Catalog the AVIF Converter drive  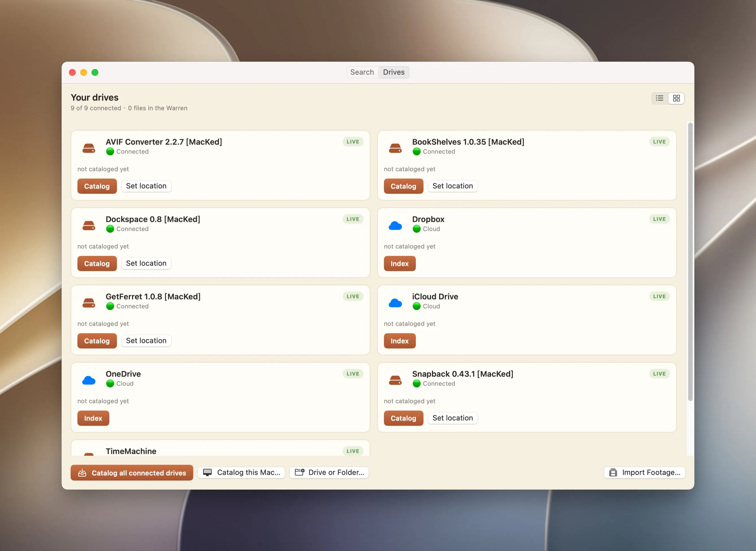pos(97,186)
